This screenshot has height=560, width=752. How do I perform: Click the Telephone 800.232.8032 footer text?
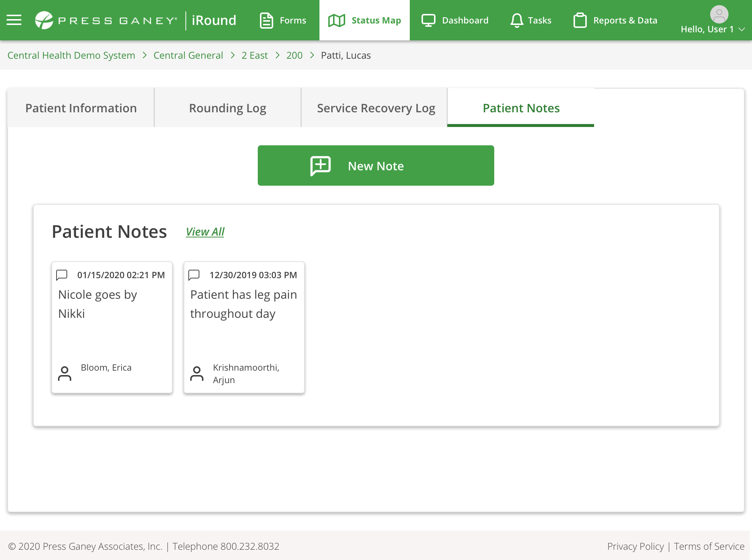point(226,546)
